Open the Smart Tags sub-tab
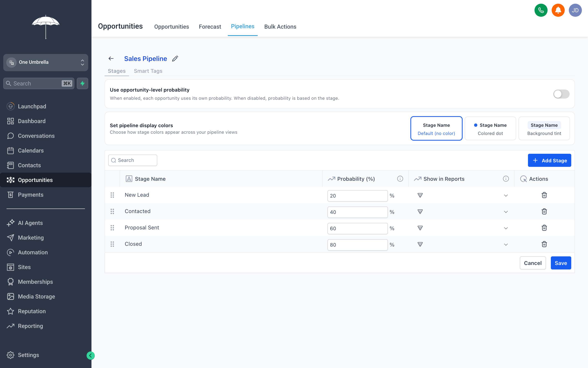The height and width of the screenshot is (368, 588). 148,71
